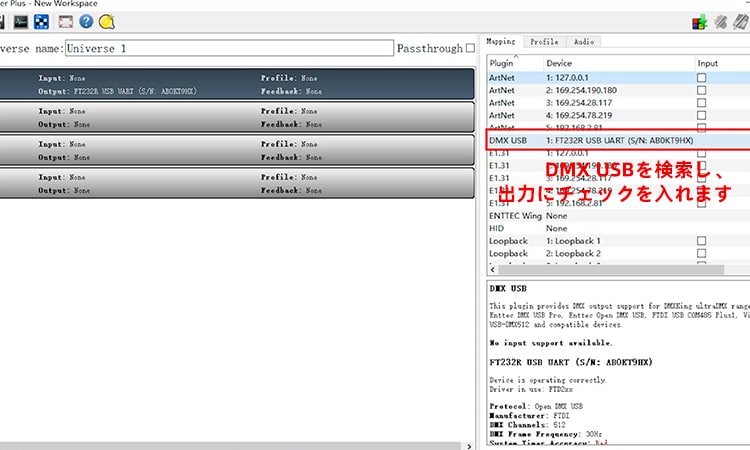Enable input for ArtNet 169.254.190.180

tap(701, 90)
